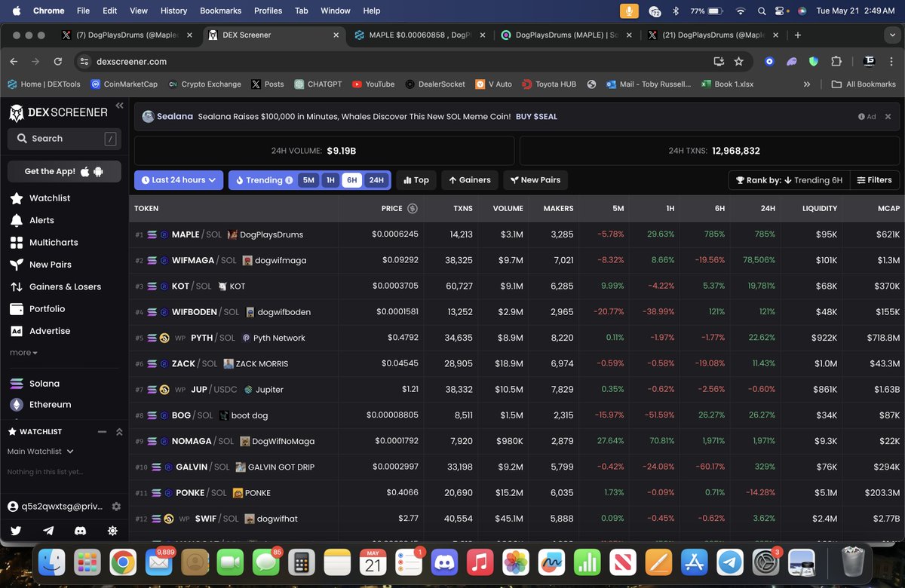Screen dimensions: 905x588
Task: Click the BUY $SEAL link in the banner
Action: tap(537, 117)
